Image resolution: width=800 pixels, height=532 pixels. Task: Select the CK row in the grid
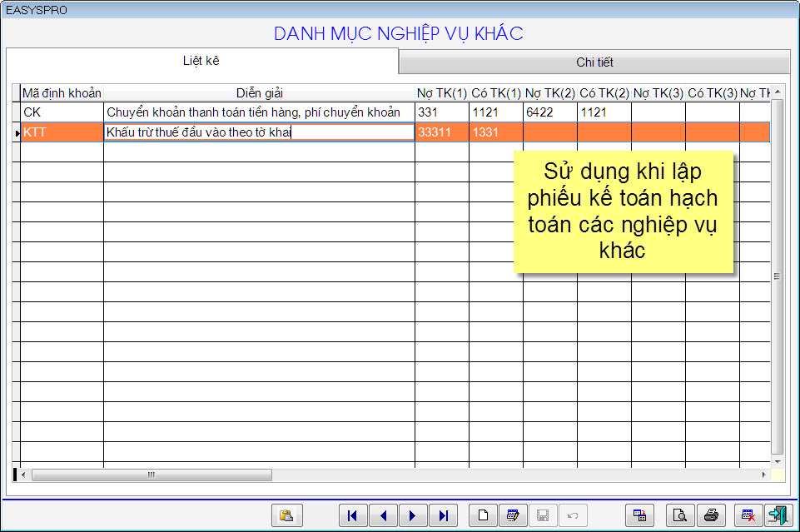point(250,112)
